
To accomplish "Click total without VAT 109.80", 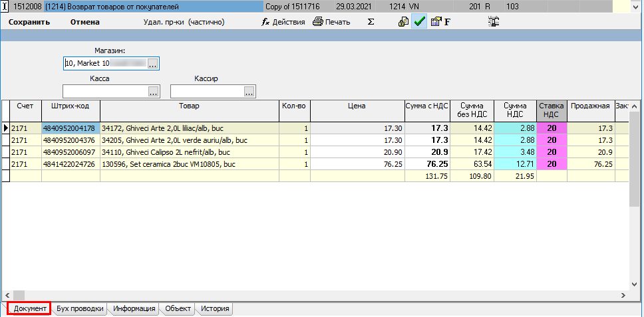I will pos(472,176).
